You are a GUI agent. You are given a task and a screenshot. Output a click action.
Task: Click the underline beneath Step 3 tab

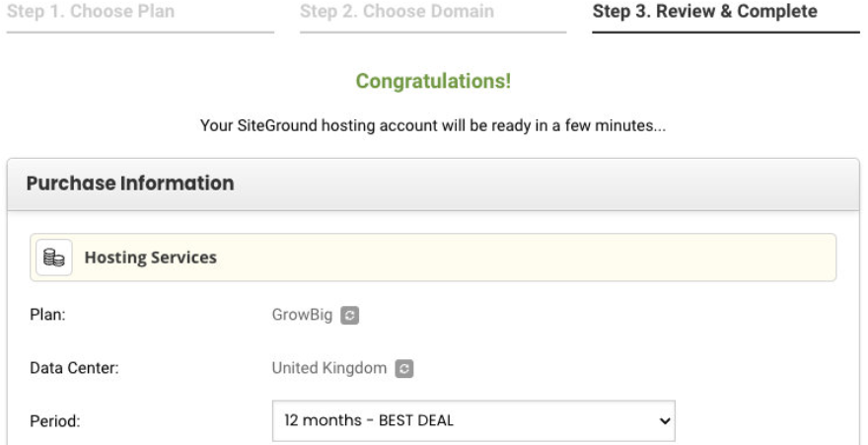(x=726, y=33)
